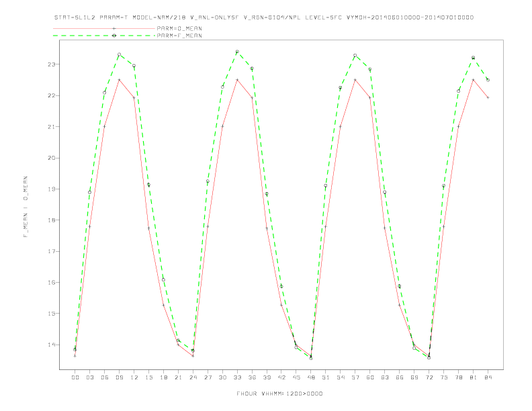
Task: Click y-axis tick label 15
Action: pos(52,314)
